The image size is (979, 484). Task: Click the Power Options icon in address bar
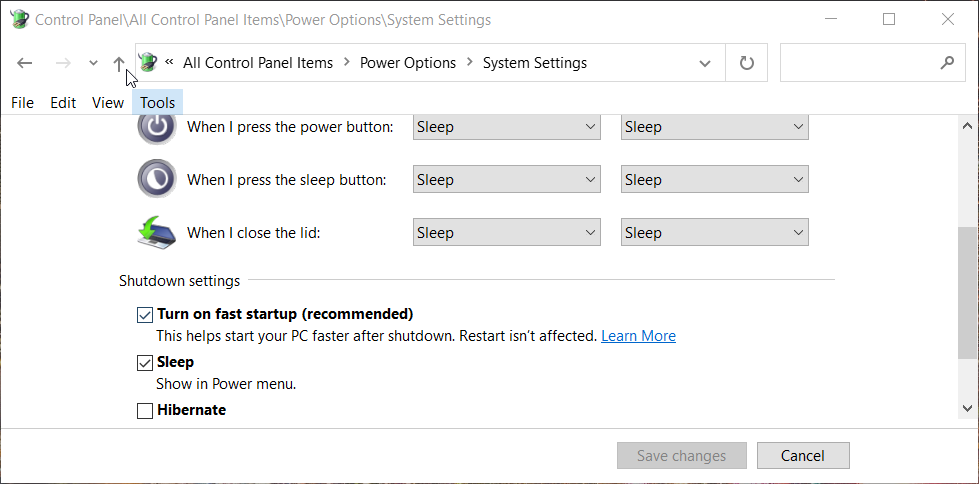148,62
